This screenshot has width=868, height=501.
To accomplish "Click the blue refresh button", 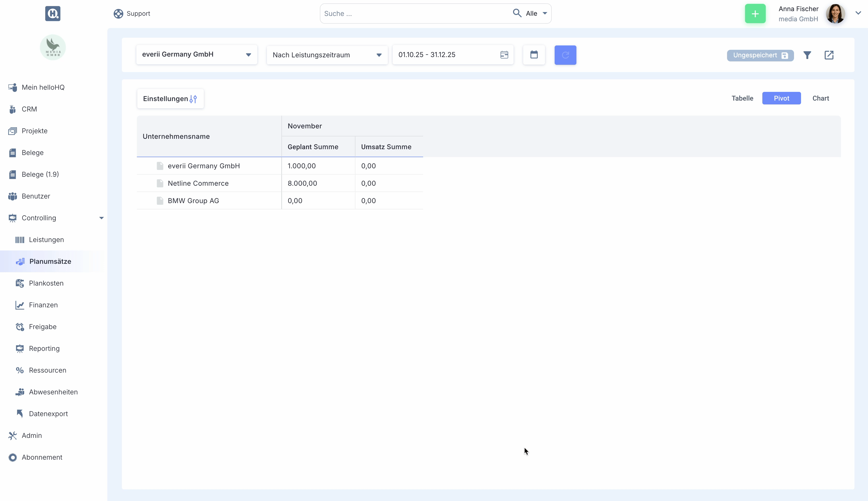I will pos(565,55).
